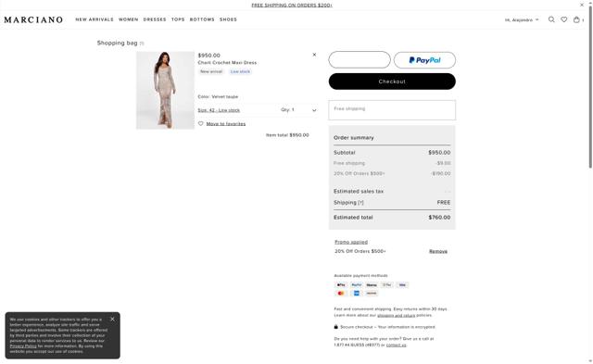Click the Visa payment method icon
Image resolution: width=593 pixels, height=364 pixels.
click(402, 285)
